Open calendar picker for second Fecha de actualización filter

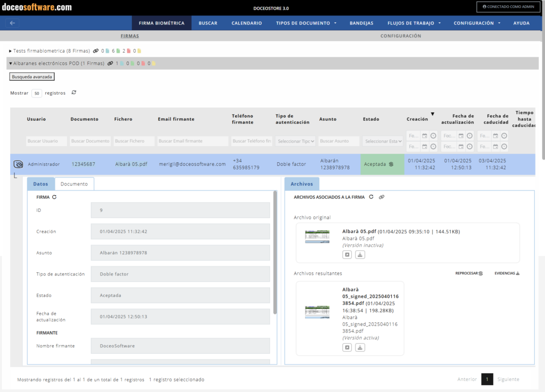461,146
